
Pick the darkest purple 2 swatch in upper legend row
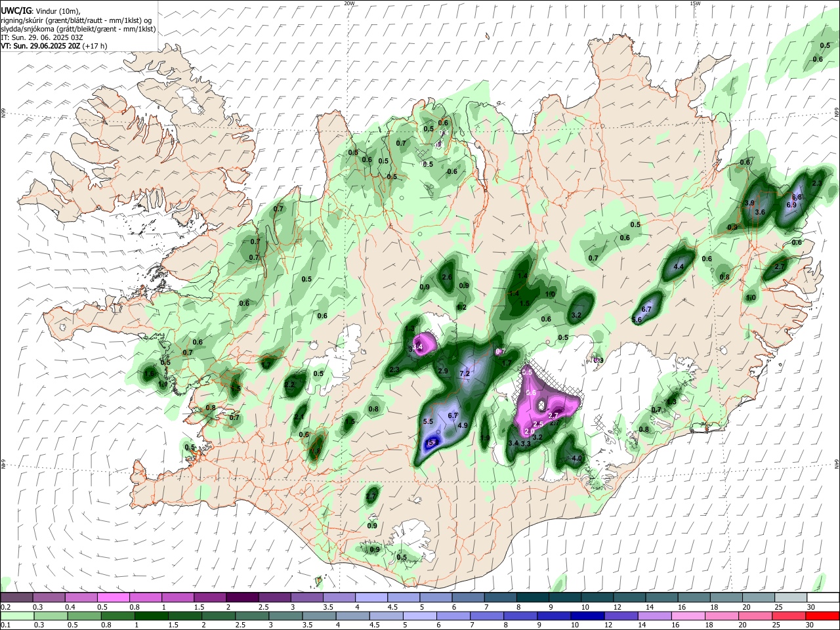(242, 597)
